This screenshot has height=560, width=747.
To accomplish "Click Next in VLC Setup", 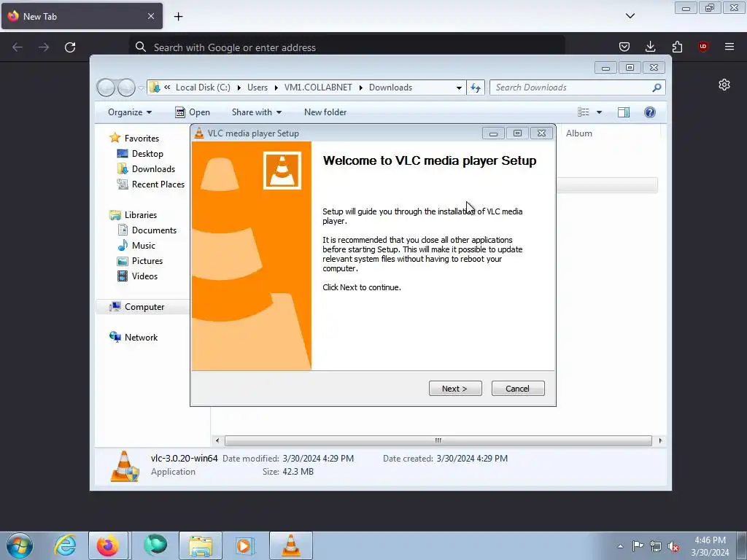I will point(455,389).
